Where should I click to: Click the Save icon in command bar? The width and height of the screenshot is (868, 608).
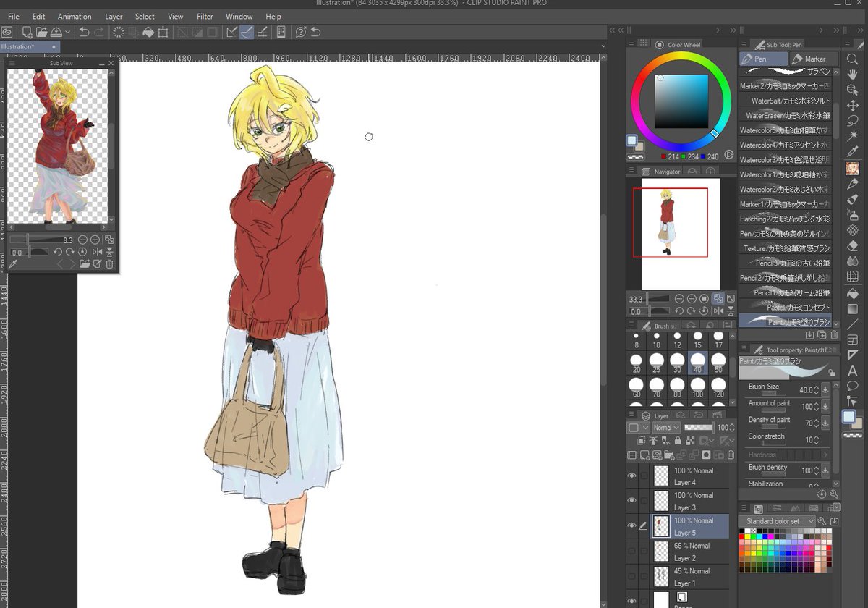(x=56, y=32)
